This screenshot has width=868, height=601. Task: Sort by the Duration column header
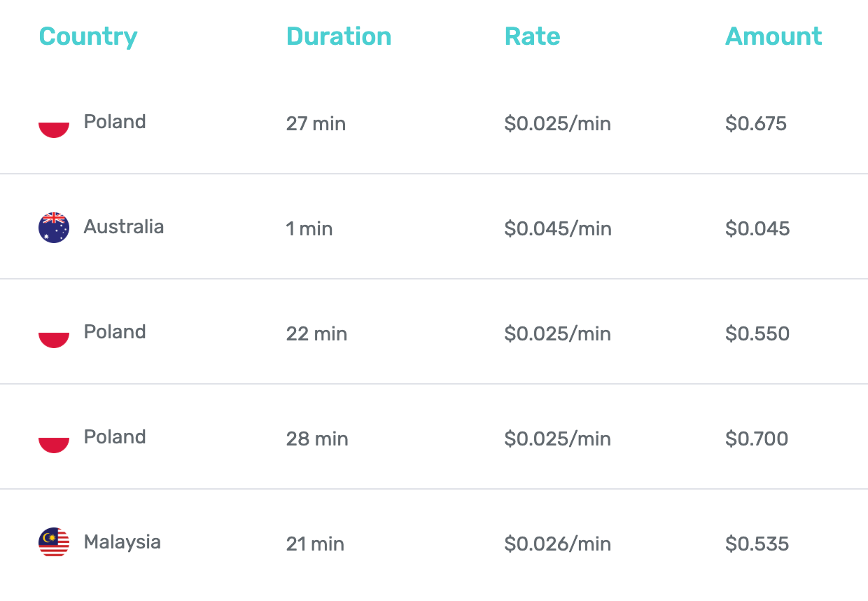[339, 36]
